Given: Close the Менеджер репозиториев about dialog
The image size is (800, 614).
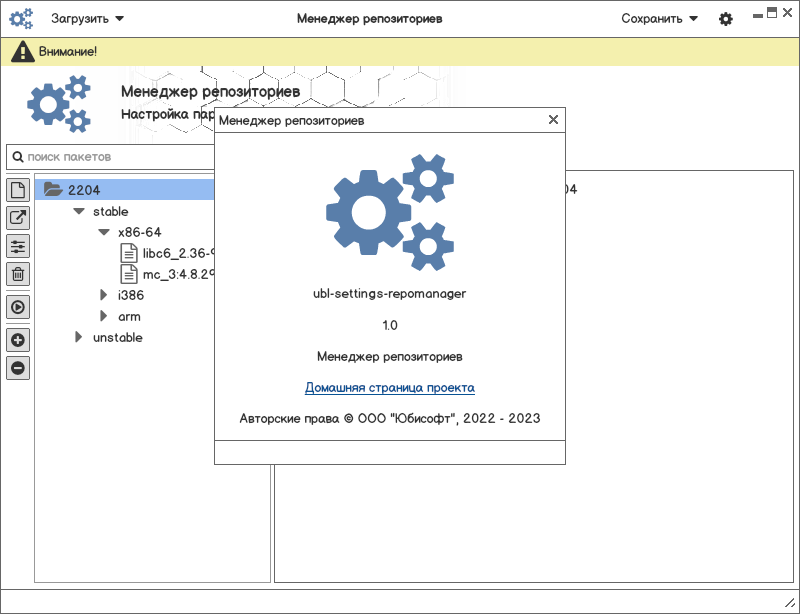Looking at the screenshot, I should 553,120.
